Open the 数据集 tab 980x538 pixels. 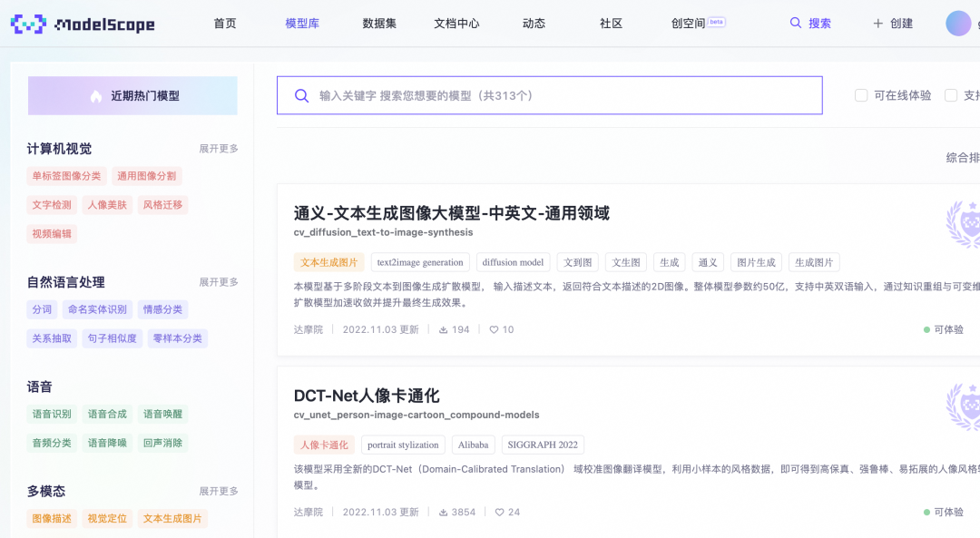379,24
